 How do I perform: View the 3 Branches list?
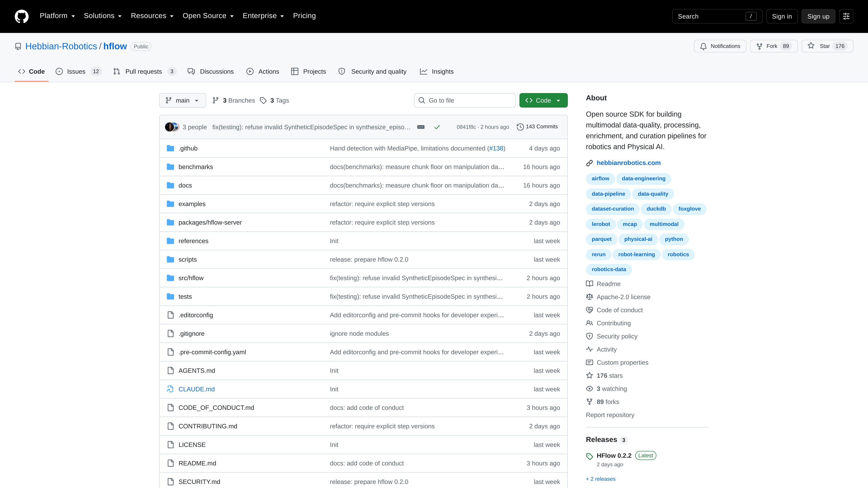pyautogui.click(x=234, y=100)
